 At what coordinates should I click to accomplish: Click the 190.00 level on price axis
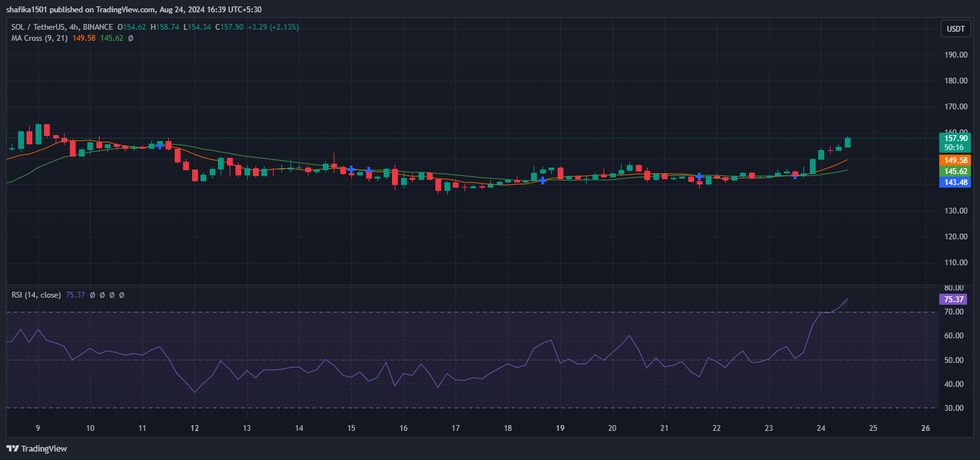(x=955, y=55)
